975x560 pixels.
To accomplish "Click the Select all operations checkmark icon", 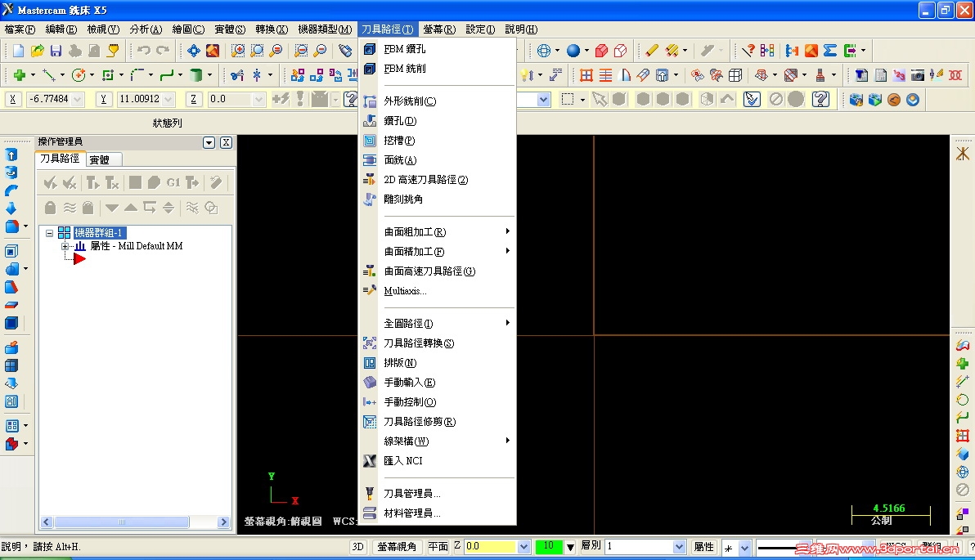I will [51, 183].
